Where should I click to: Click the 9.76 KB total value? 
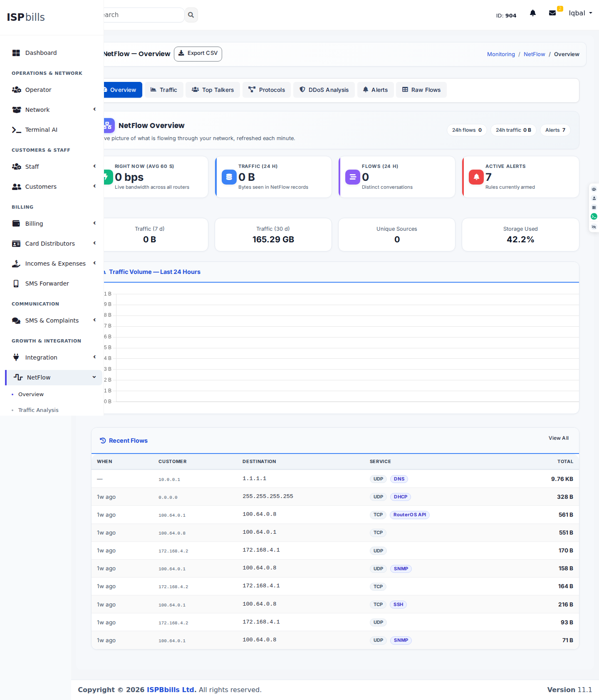click(562, 479)
